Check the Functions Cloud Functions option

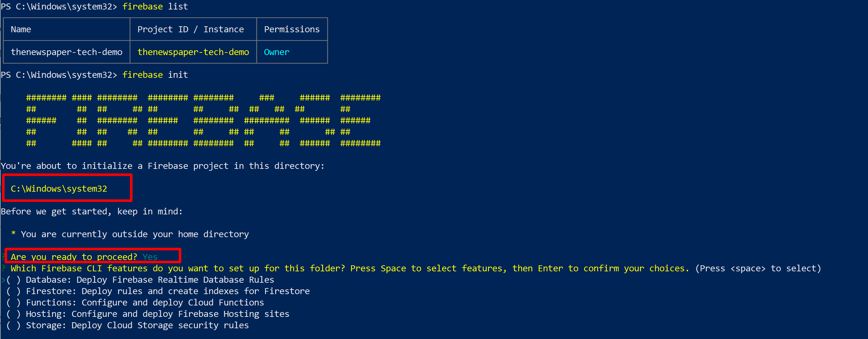(x=14, y=303)
